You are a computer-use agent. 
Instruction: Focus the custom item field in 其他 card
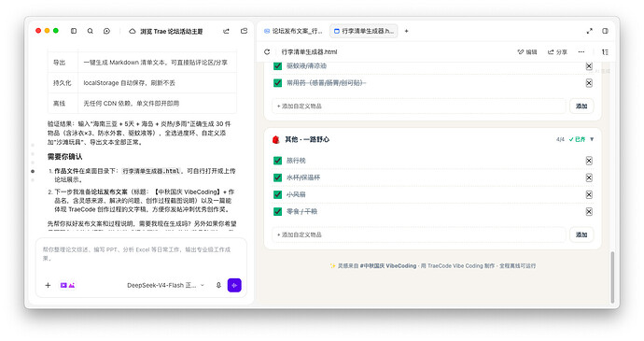point(418,234)
